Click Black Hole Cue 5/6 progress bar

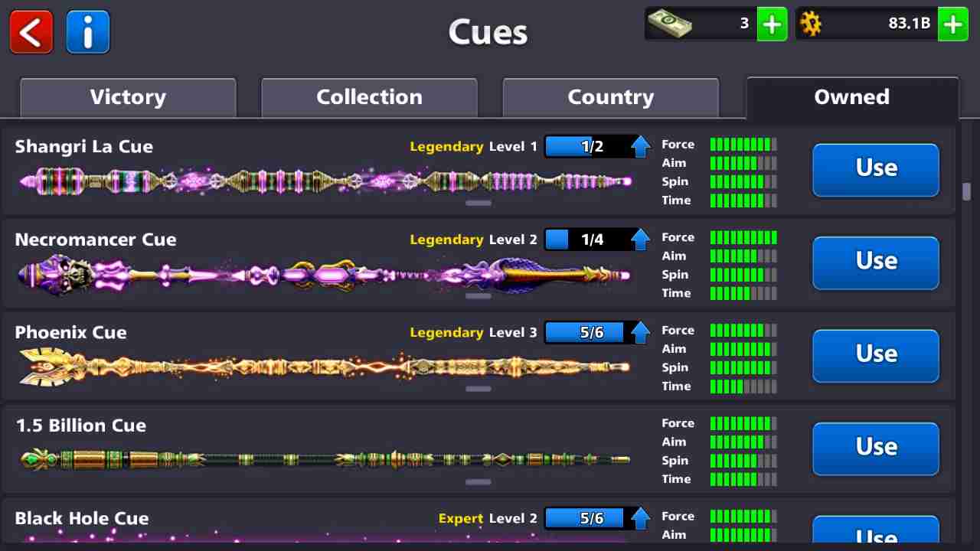(x=590, y=518)
